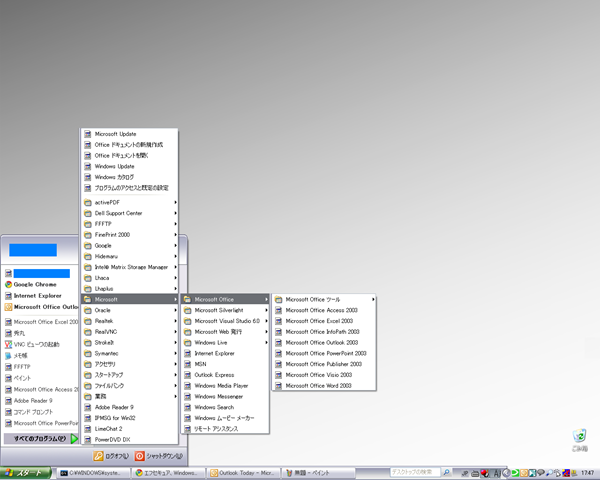Image resolution: width=600 pixels, height=480 pixels.
Task: Expand Microsoft Office ツール submenu arrow
Action: tap(373, 299)
